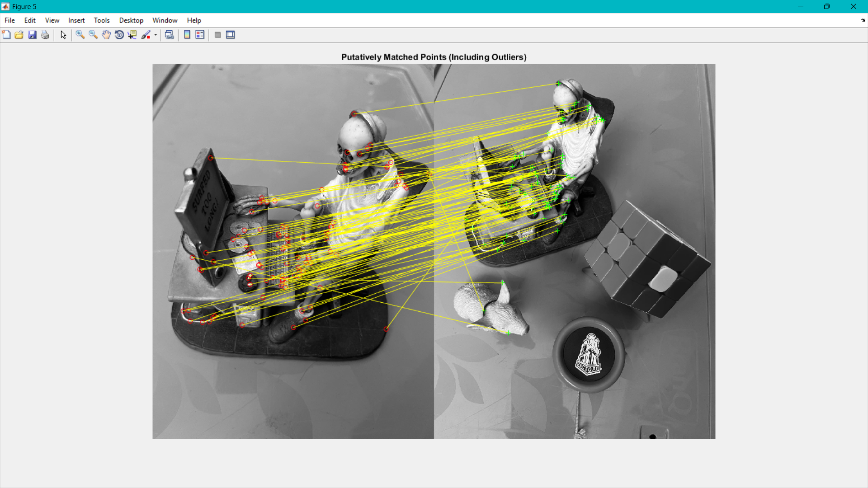Print the figure with the printer icon
Image resolution: width=868 pixels, height=488 pixels.
(45, 35)
